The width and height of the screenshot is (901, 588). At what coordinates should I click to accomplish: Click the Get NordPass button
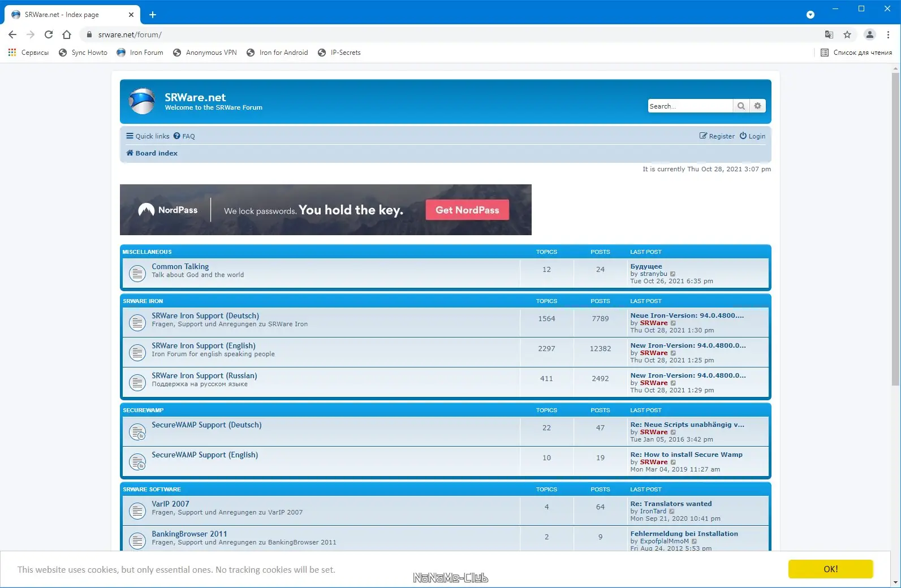467,210
